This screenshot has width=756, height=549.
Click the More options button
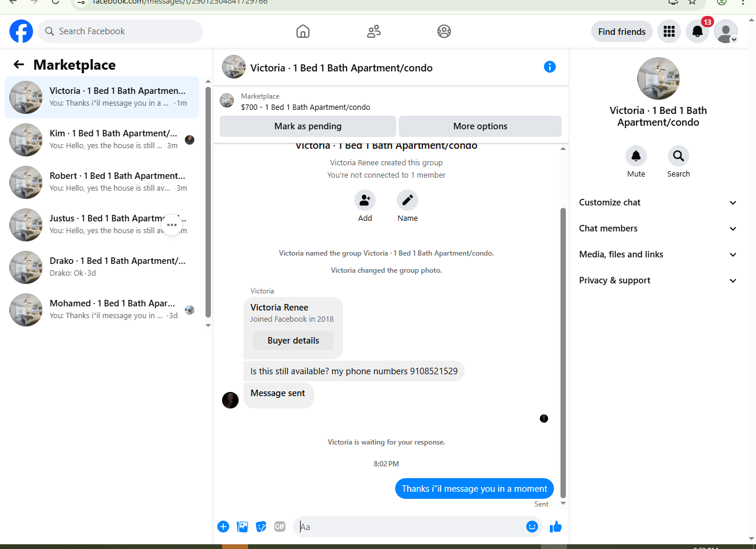480,126
